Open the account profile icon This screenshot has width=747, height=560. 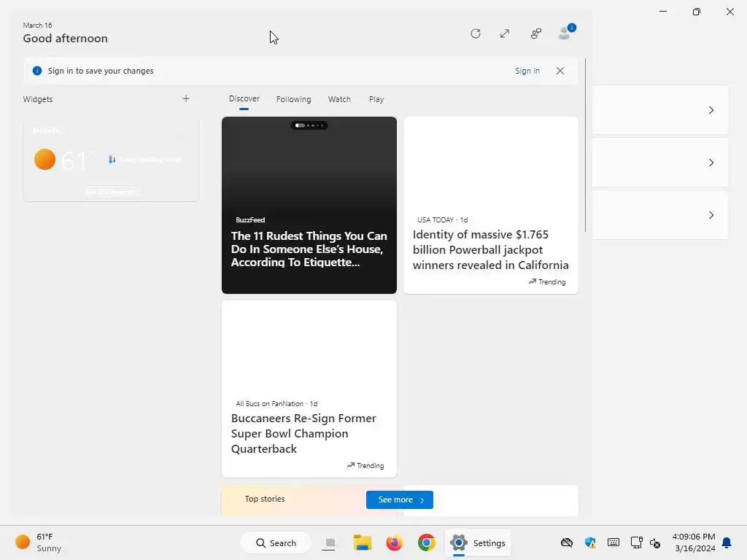[x=566, y=32]
